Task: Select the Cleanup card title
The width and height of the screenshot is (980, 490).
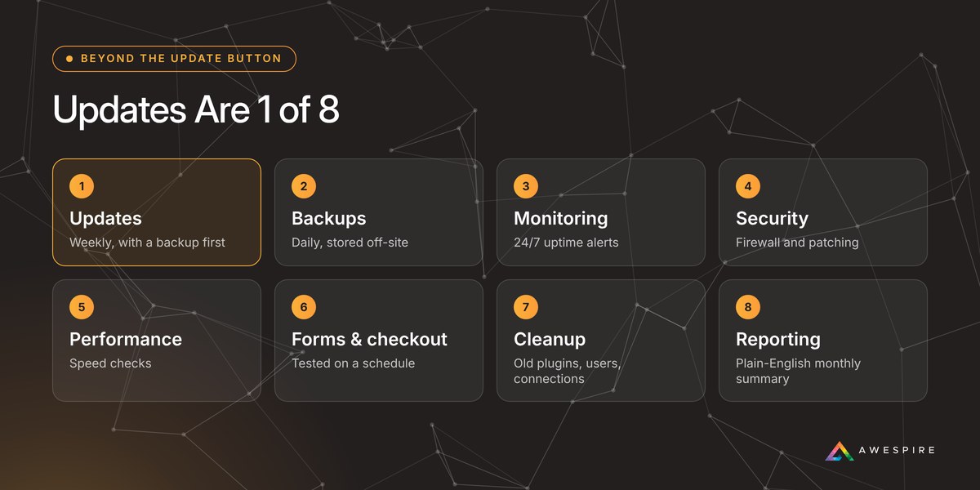Action: 550,340
